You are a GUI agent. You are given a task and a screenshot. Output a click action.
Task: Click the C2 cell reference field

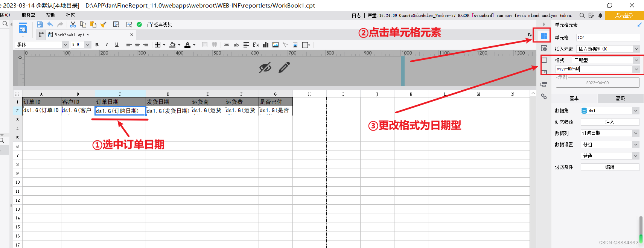[608, 38]
